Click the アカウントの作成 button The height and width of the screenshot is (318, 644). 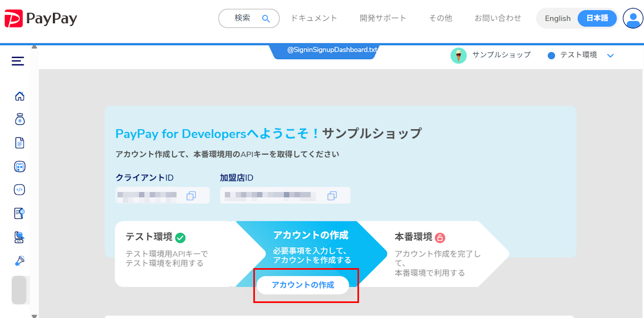(x=303, y=285)
